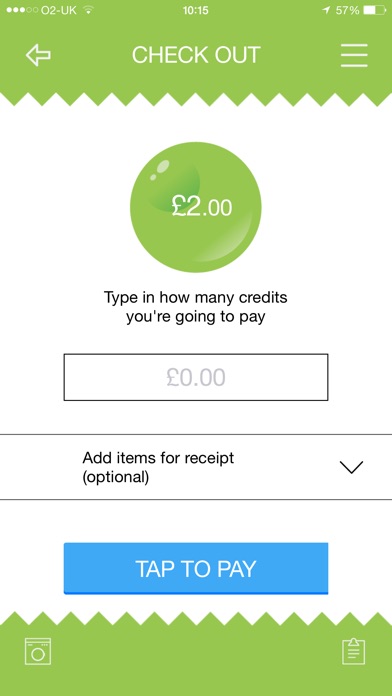Tap the O2-UK carrier label

(59, 10)
